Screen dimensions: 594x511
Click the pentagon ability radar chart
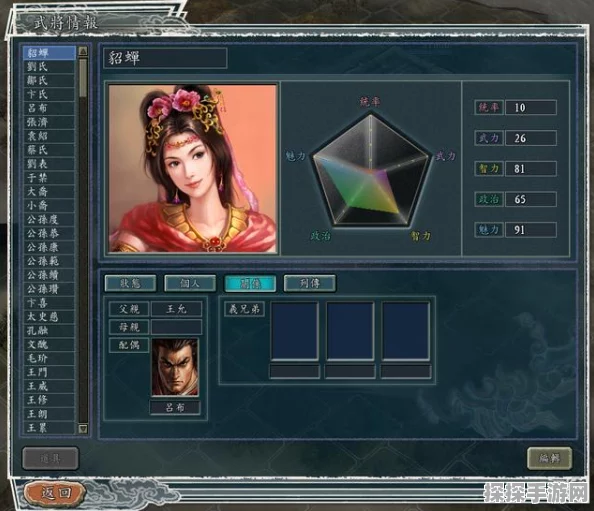pos(371,170)
